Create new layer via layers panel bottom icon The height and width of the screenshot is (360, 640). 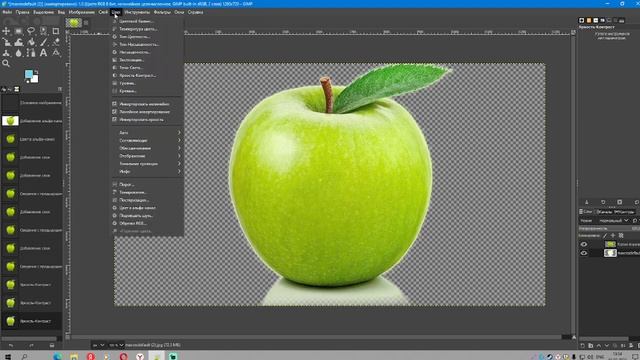(x=582, y=346)
